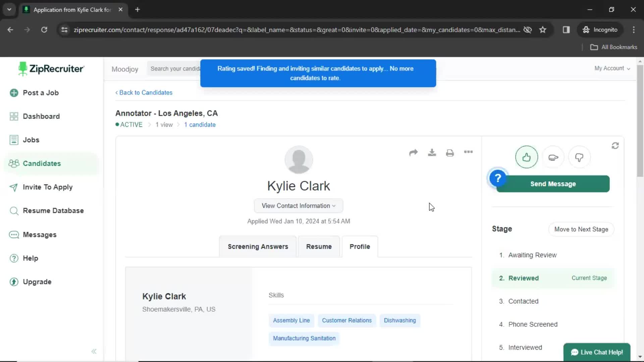Image resolution: width=644 pixels, height=362 pixels.
Task: Click Manufacturing Sanitation skill tag
Action: tap(304, 339)
